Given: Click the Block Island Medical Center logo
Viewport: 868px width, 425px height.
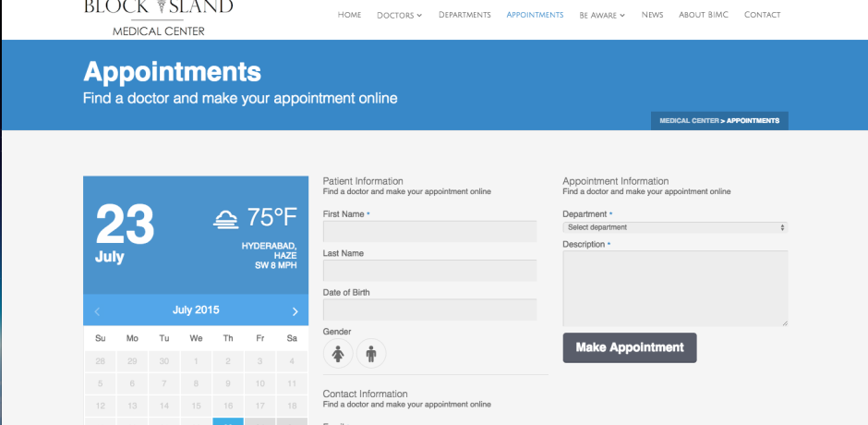Looking at the screenshot, I should pyautogui.click(x=158, y=17).
